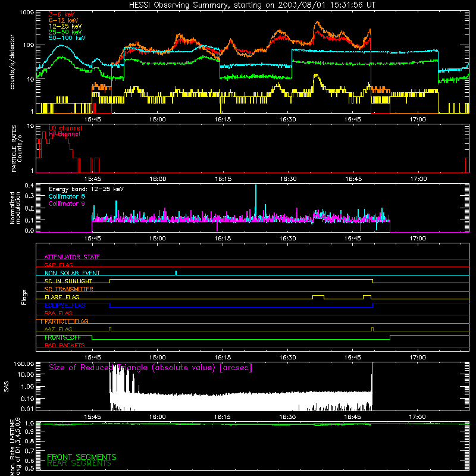Click the ECLIPSE_FLAG label

65,305
